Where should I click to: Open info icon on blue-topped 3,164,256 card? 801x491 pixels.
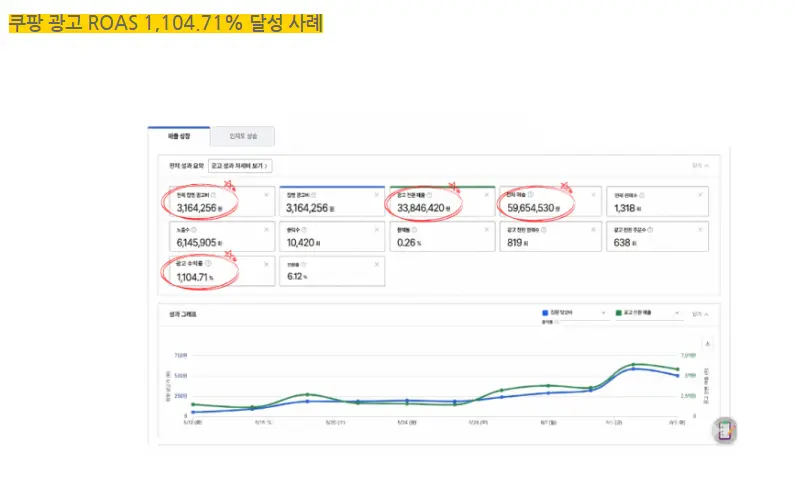pyautogui.click(x=314, y=195)
